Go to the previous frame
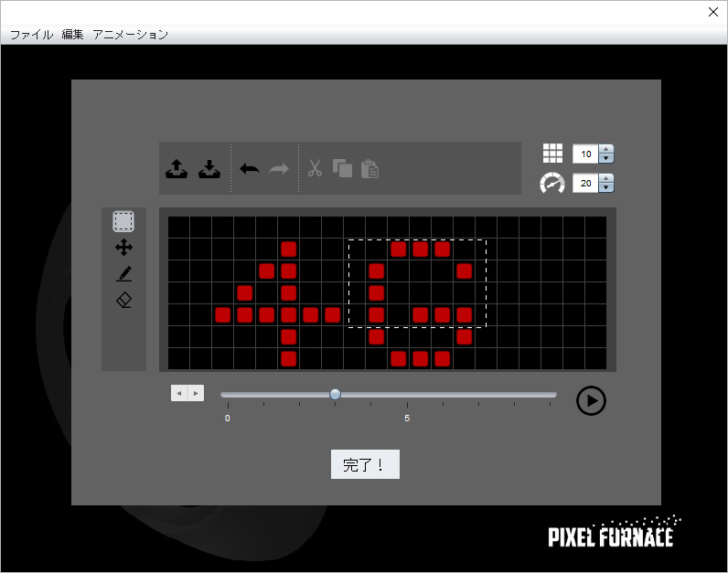The image size is (728, 573). tap(179, 393)
